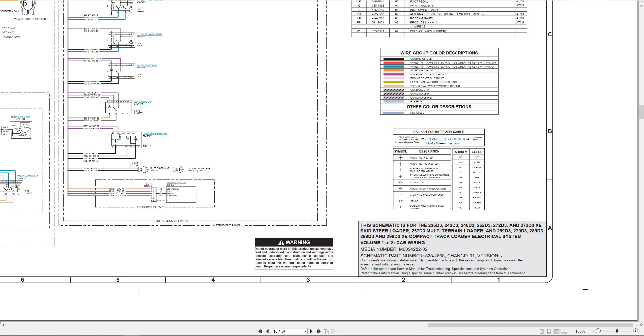This screenshot has width=644, height=336.
Task: Open the (80) SW REVERSING FAN link
Action: [x=155, y=134]
